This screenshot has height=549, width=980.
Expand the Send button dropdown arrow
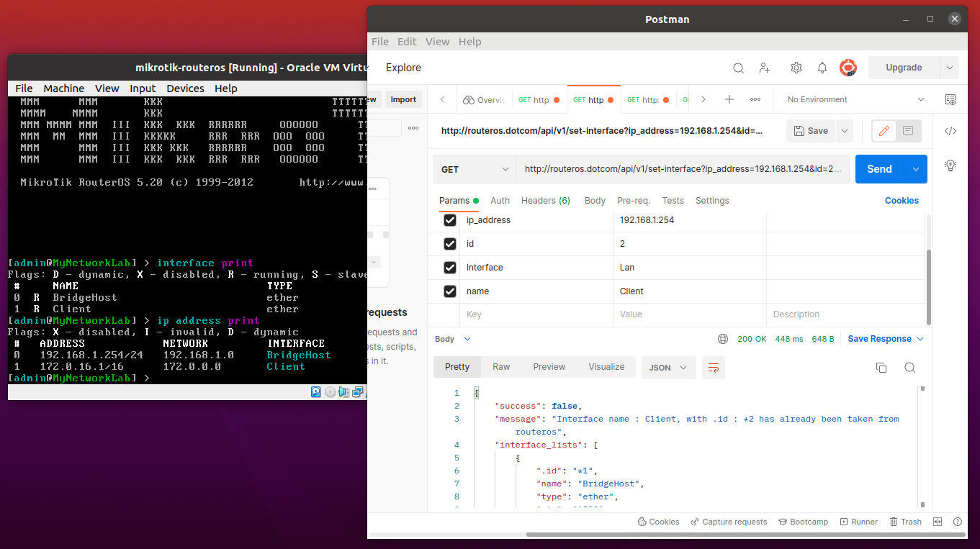coord(915,169)
